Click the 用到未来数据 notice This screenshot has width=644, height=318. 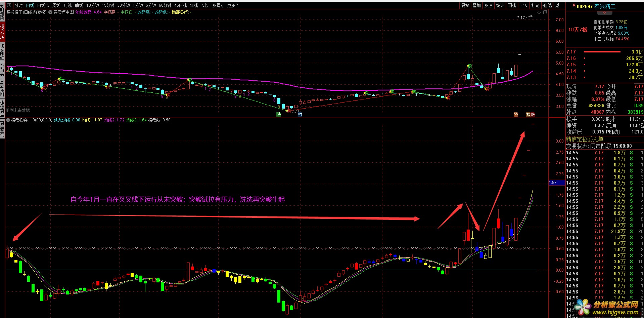[x=18, y=110]
